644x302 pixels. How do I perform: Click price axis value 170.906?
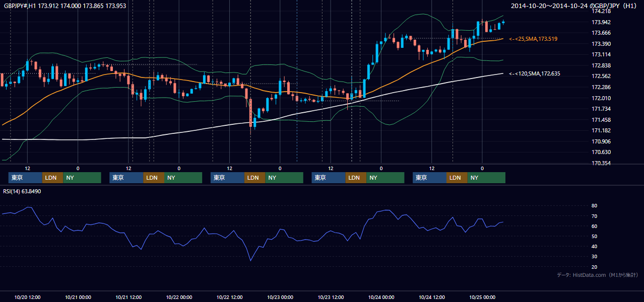601,141
